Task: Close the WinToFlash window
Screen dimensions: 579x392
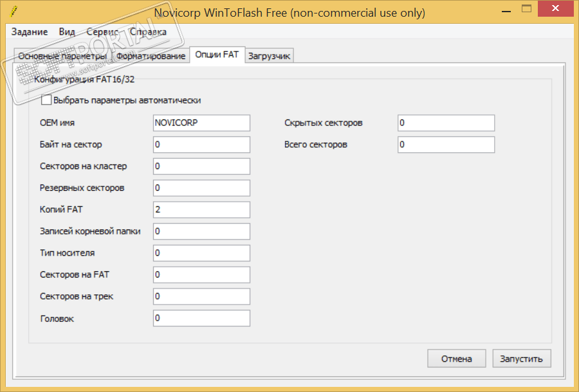Action: pyautogui.click(x=556, y=9)
